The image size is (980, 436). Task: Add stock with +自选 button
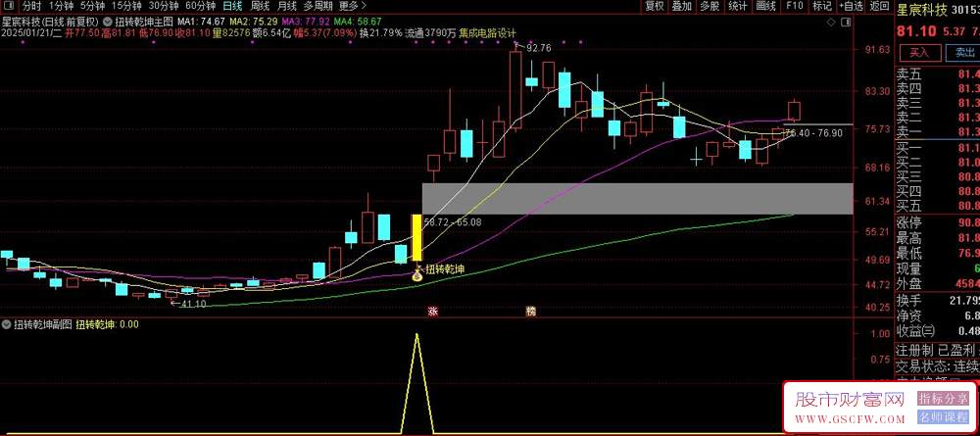[x=852, y=6]
